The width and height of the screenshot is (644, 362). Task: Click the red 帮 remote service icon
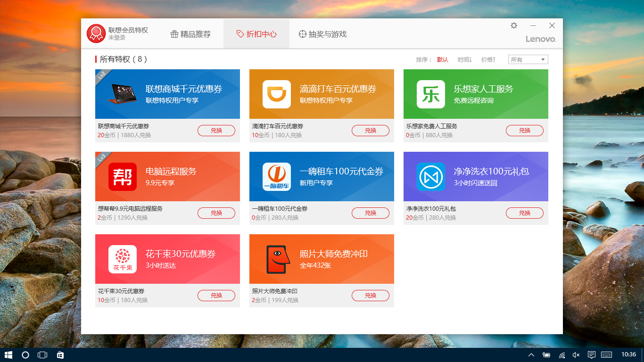click(123, 177)
